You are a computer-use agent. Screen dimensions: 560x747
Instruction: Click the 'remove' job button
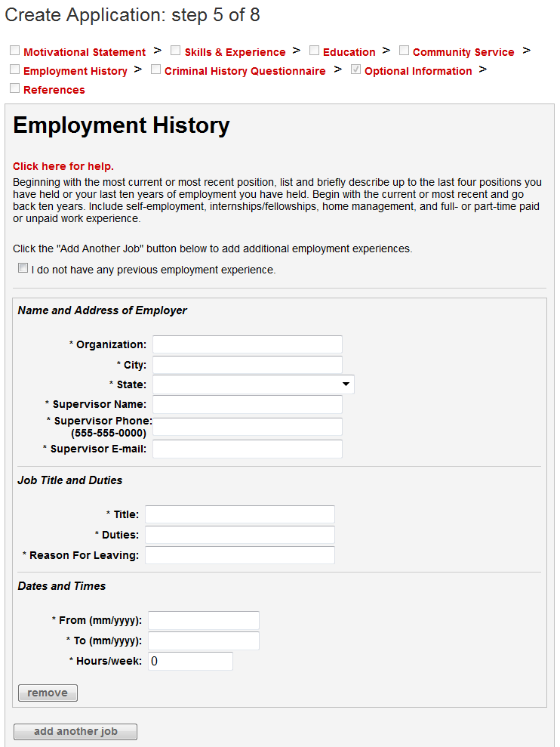(48, 693)
